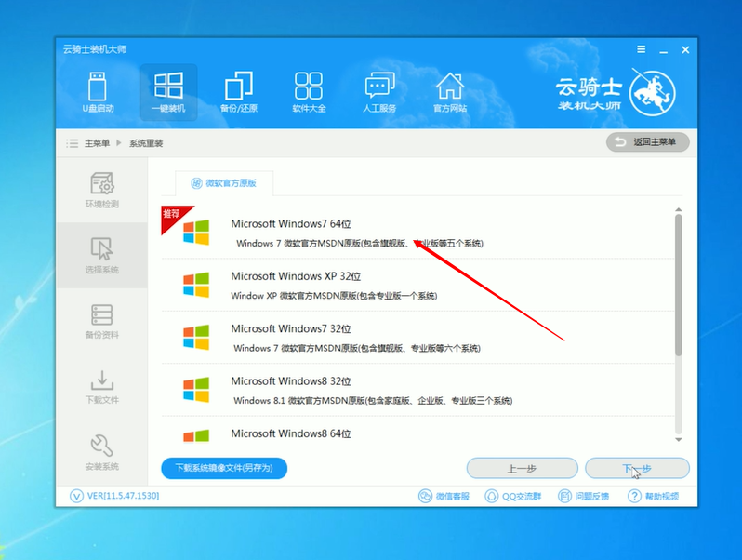Click the 下一步 button
742x560 pixels.
637,468
